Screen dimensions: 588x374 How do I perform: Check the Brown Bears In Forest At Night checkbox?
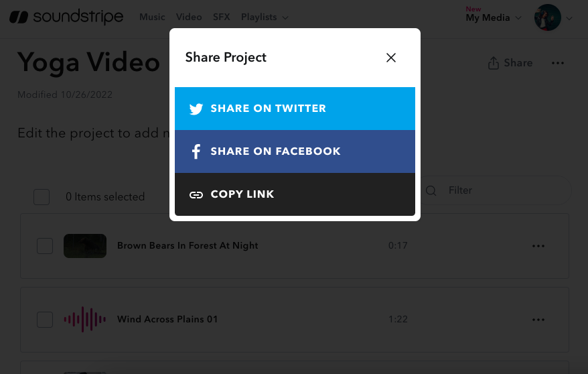pos(45,246)
